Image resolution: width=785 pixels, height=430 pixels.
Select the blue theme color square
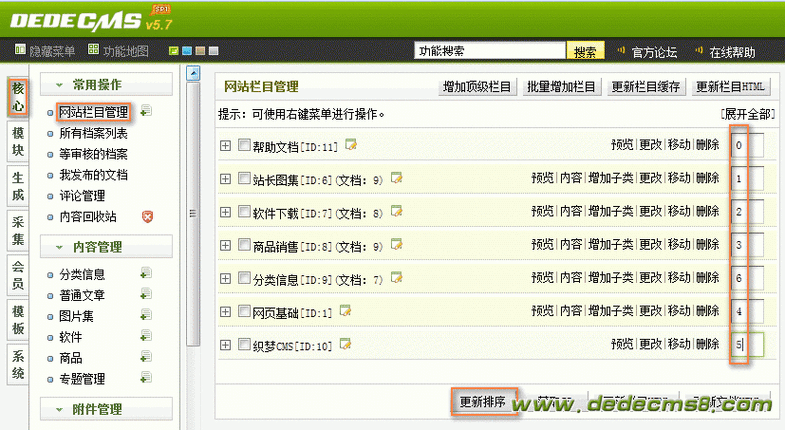tap(187, 51)
